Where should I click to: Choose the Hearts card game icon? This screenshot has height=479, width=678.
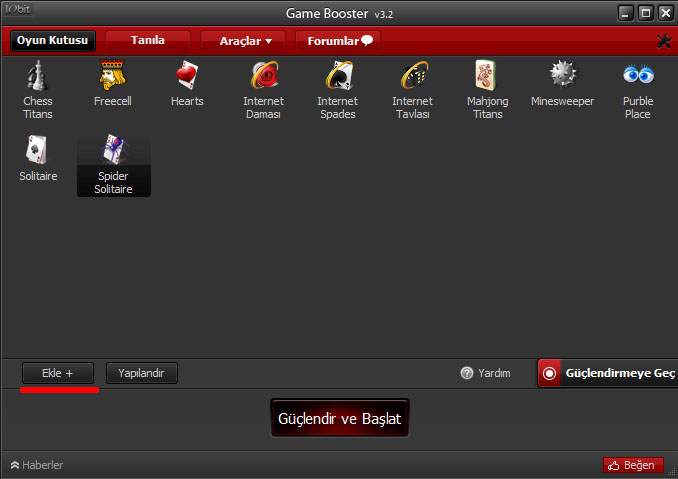(x=187, y=75)
